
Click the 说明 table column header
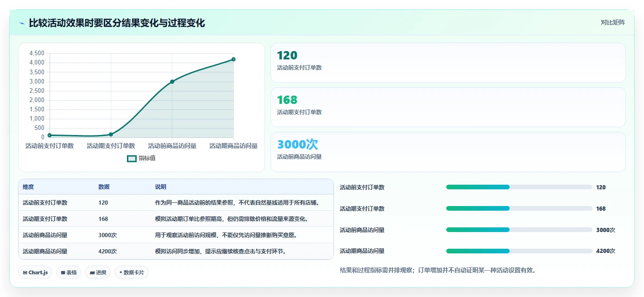point(161,187)
